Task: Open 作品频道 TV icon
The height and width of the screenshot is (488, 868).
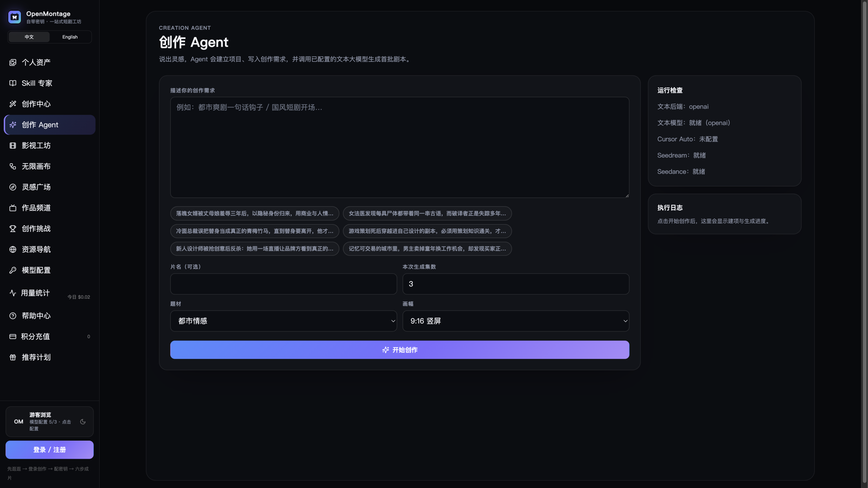Action: point(12,208)
